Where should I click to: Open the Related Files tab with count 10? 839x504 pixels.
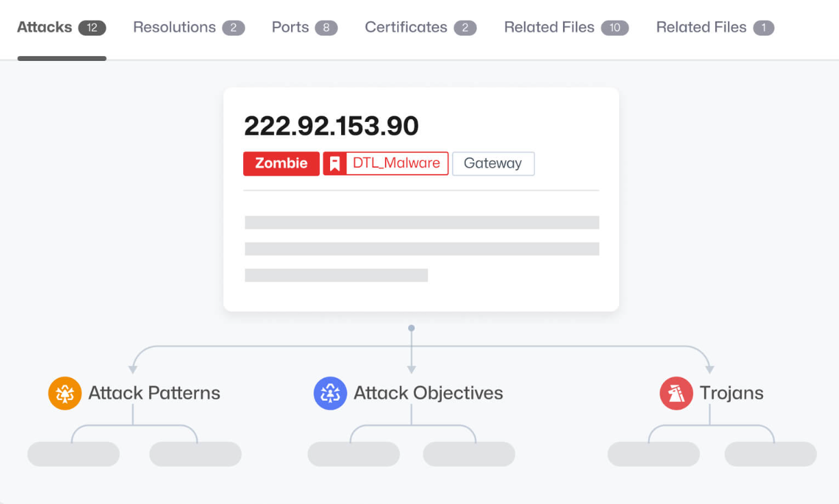[x=566, y=27]
